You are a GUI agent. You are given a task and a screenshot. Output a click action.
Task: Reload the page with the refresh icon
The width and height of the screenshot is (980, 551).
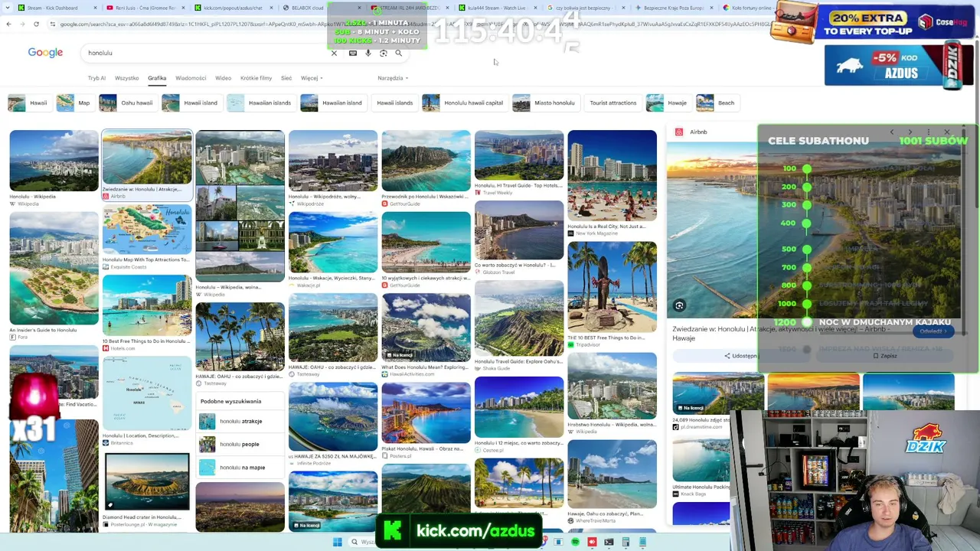(x=36, y=24)
